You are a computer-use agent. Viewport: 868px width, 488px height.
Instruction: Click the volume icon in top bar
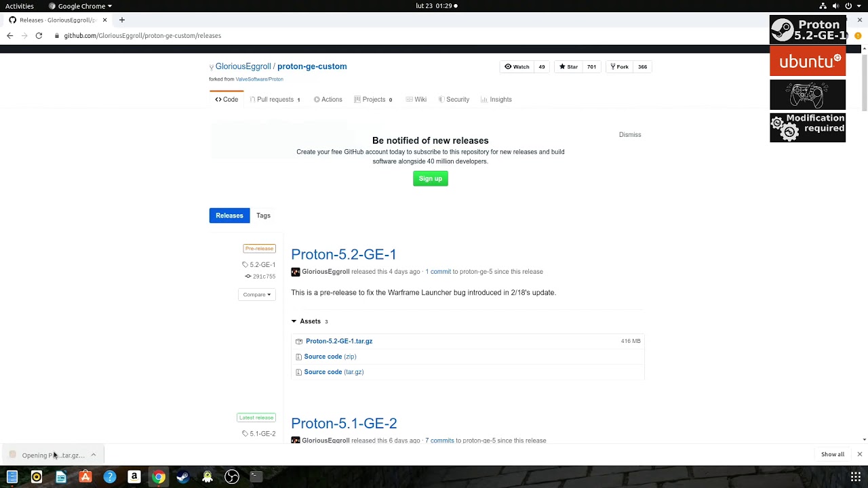click(x=835, y=6)
